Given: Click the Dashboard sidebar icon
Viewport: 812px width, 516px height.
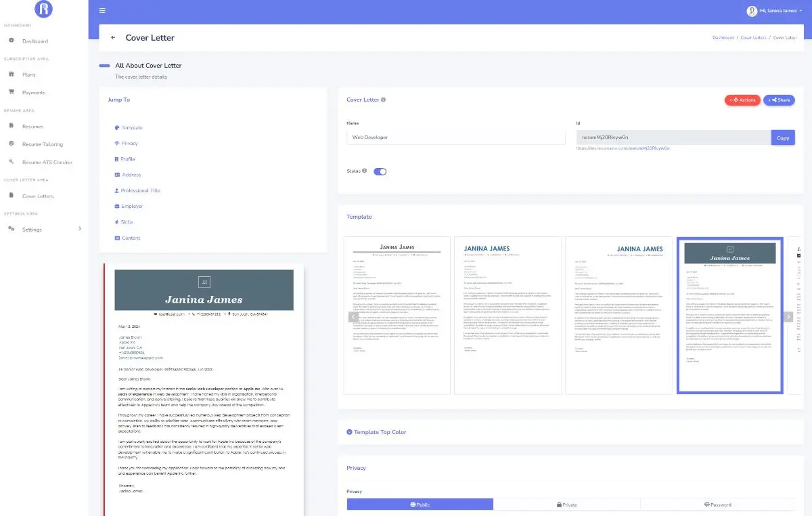Looking at the screenshot, I should (12, 41).
